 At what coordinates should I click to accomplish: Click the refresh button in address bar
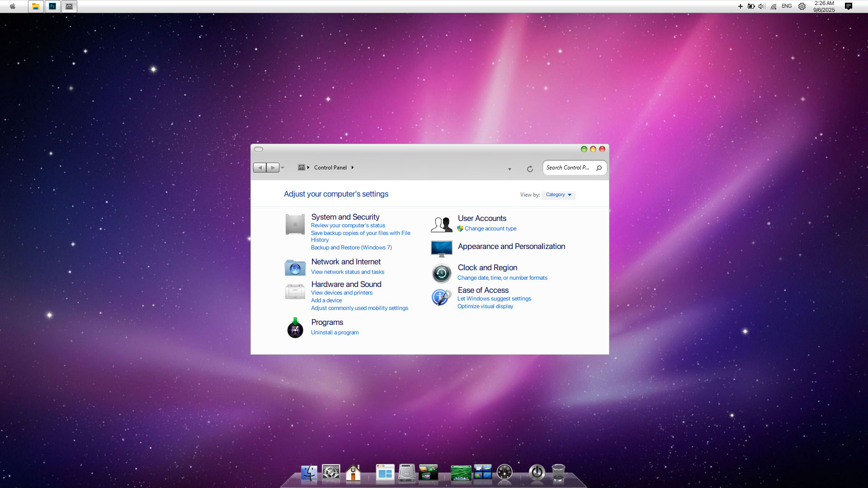(530, 169)
